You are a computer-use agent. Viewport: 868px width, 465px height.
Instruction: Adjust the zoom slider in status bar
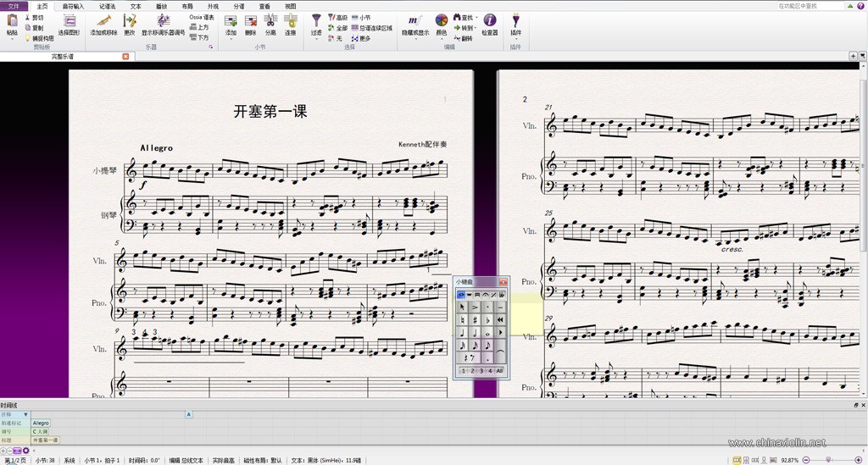click(x=828, y=459)
